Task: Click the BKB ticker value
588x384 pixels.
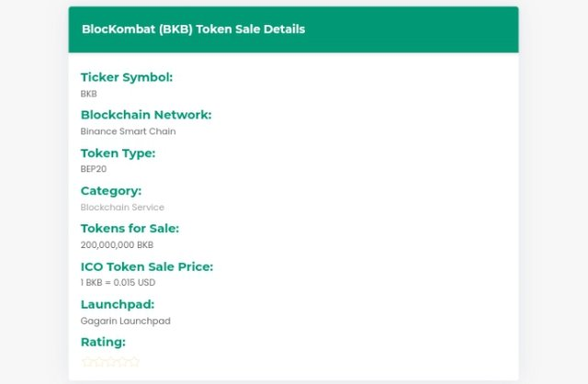Action: (x=89, y=94)
